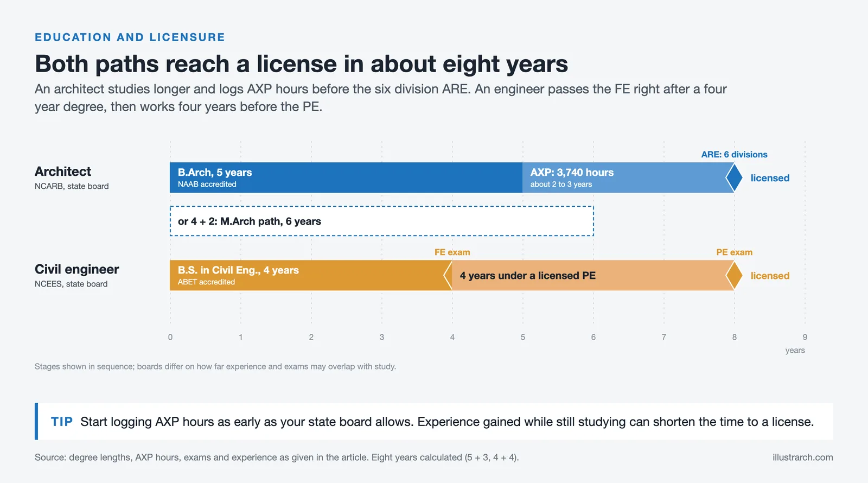The width and height of the screenshot is (868, 483).
Task: Click the 'Civil engineer' row label
Action: 77,269
